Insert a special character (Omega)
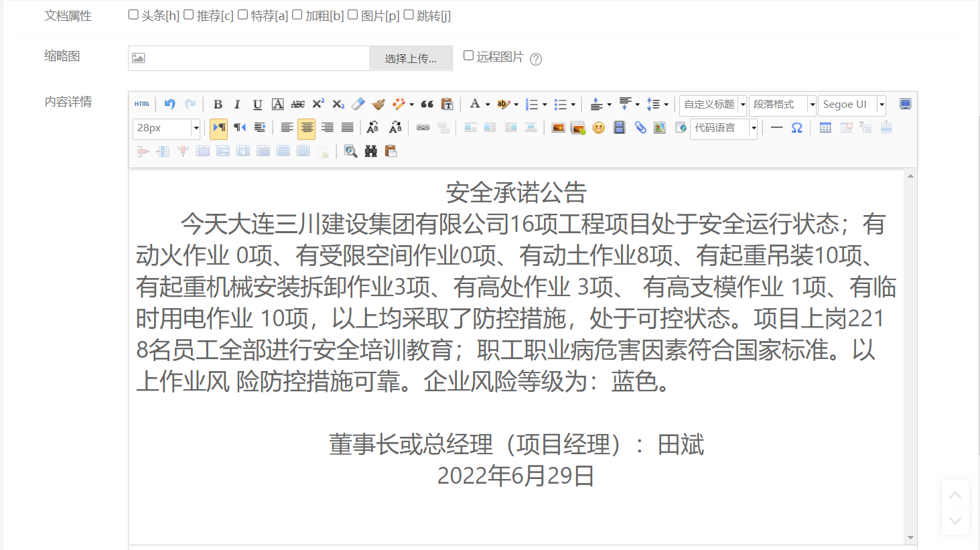980x550 pixels. (x=797, y=128)
